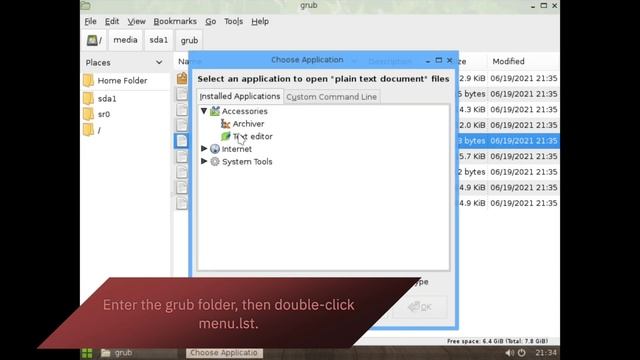Open the Go menu
Viewport: 640px width, 360px height.
(211, 21)
